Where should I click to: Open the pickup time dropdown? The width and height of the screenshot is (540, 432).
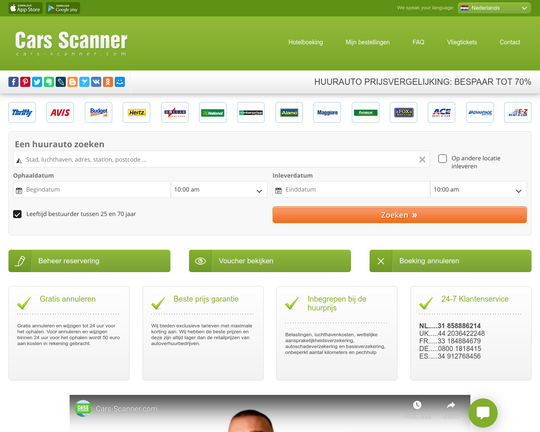coord(219,190)
